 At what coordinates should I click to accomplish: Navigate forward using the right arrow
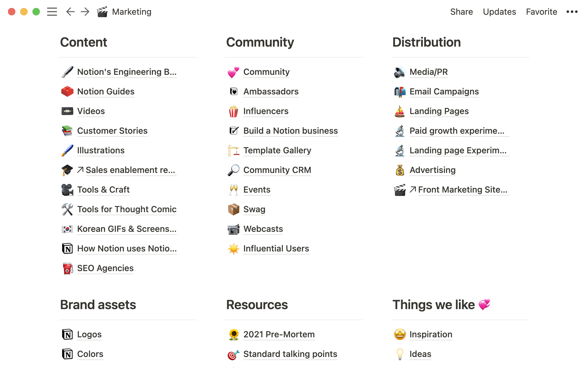pyautogui.click(x=85, y=11)
